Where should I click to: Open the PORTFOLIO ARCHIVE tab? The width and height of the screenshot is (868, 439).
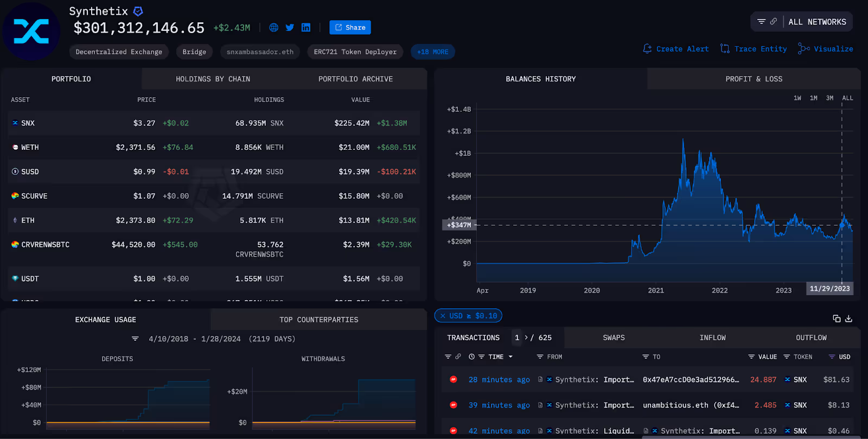(x=355, y=79)
